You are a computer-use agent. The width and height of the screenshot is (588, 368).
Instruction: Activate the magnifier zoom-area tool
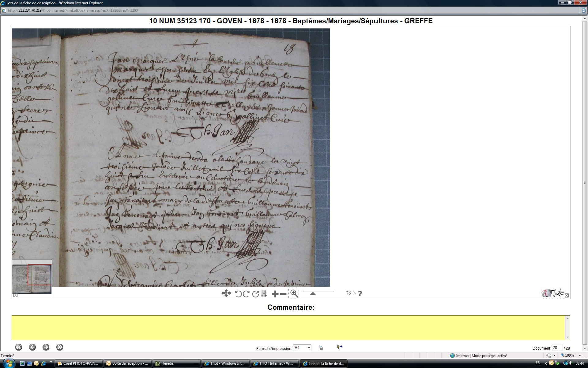294,293
